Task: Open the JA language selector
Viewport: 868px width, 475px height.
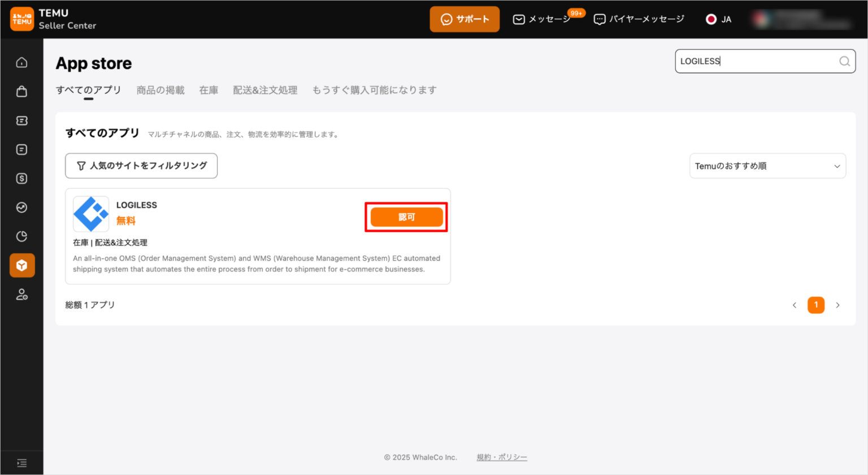Action: pyautogui.click(x=719, y=19)
